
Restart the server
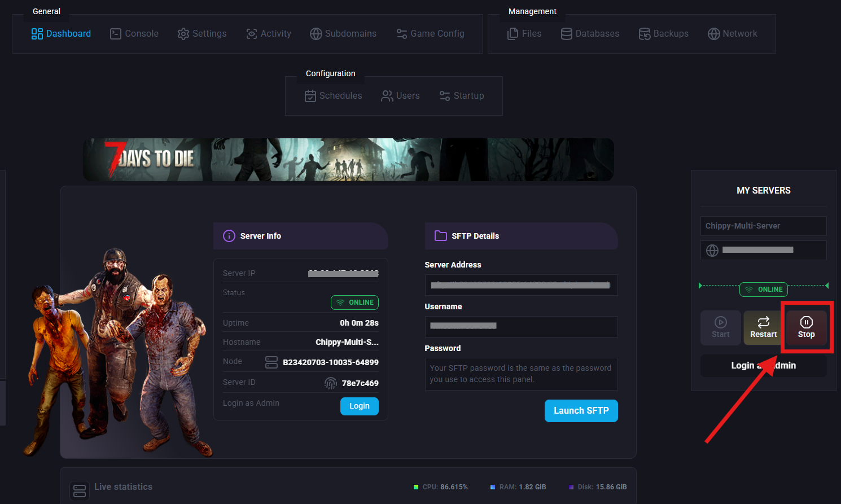(764, 328)
